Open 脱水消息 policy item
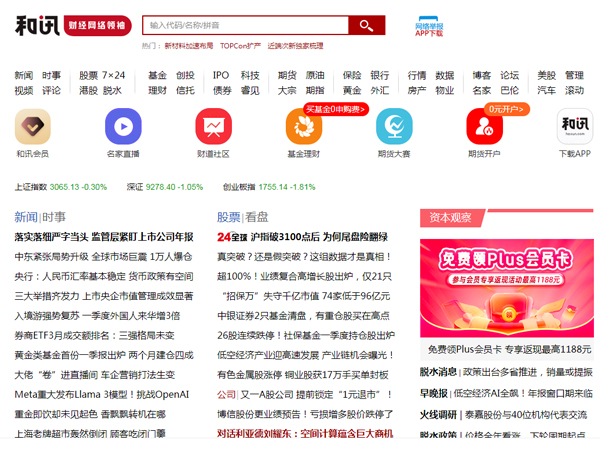The width and height of the screenshot is (600, 449). pos(506,372)
